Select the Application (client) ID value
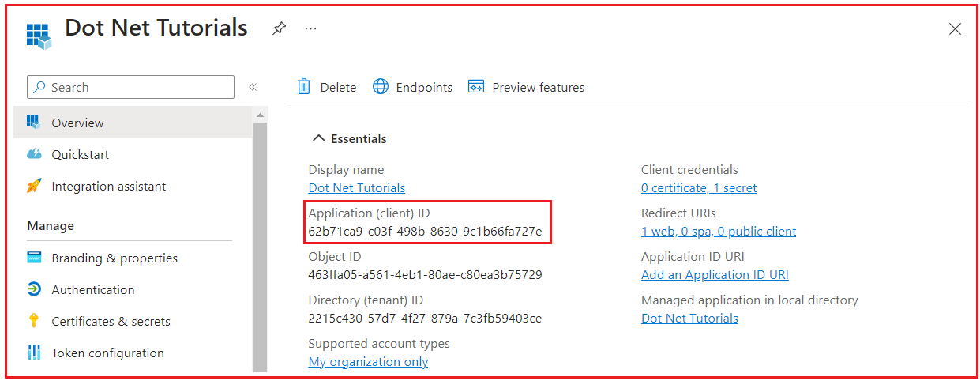 point(426,232)
